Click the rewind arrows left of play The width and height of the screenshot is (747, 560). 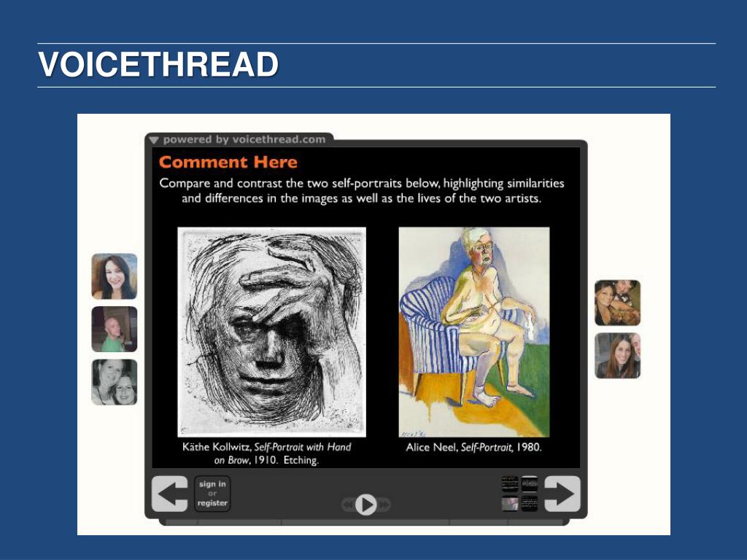tap(348, 504)
